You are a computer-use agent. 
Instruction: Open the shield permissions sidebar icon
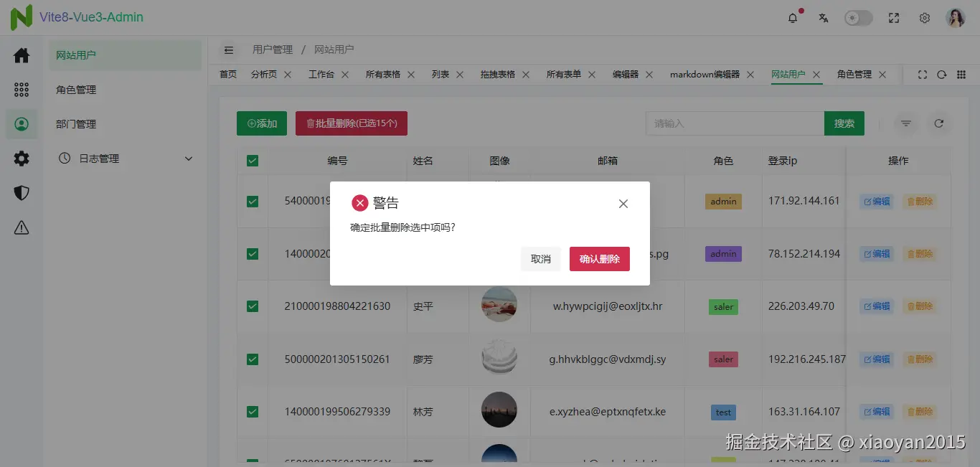22,193
